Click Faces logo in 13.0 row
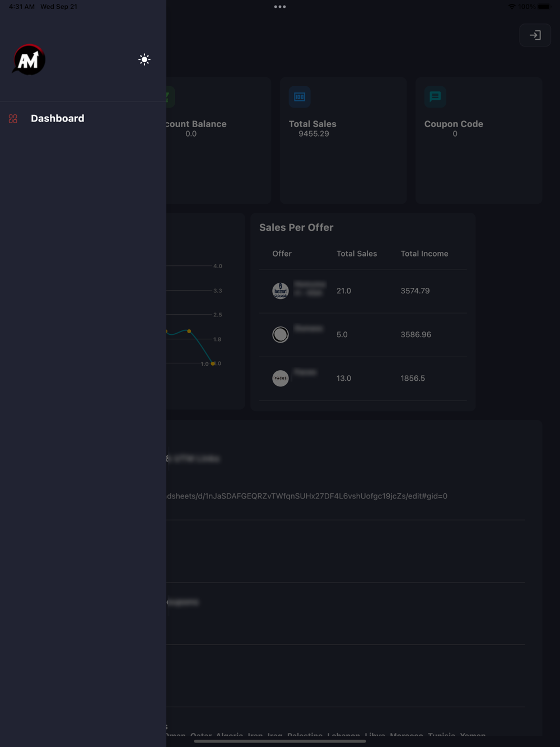 pos(281,378)
